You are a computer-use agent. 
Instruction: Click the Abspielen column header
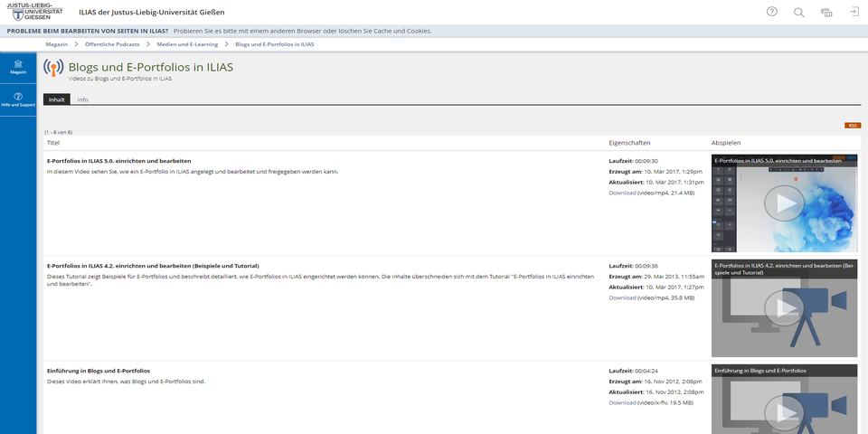tap(726, 143)
